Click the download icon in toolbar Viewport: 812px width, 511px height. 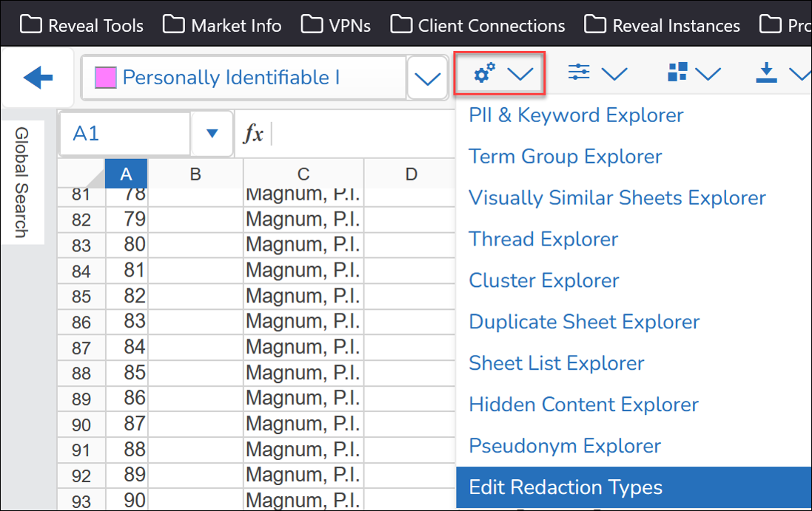[766, 72]
